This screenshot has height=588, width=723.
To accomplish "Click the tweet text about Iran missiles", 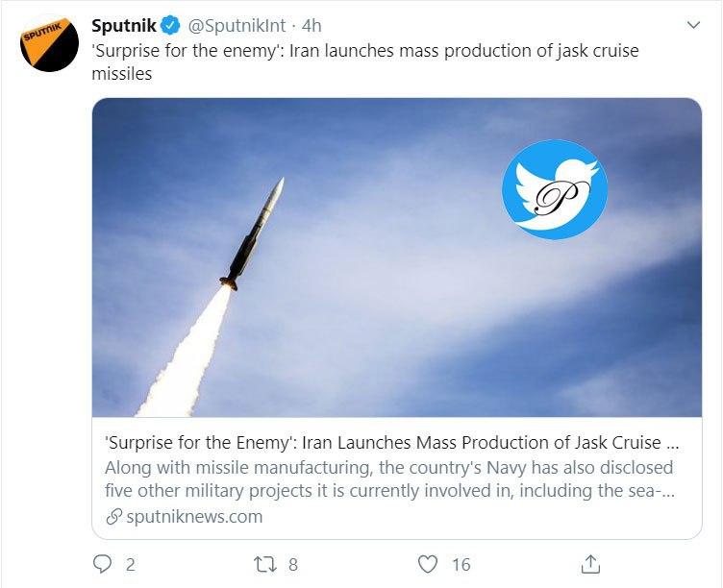I will coord(365,61).
